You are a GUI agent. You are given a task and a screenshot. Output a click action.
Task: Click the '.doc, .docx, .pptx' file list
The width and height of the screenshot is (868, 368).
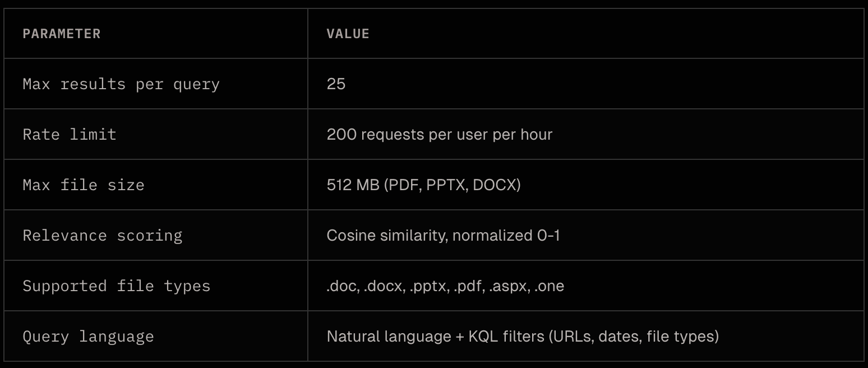(445, 286)
